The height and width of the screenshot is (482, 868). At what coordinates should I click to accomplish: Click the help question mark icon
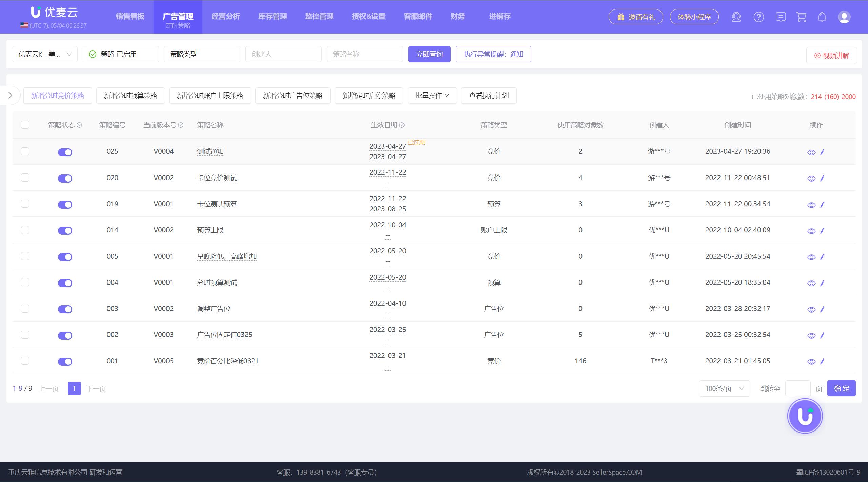(x=759, y=17)
